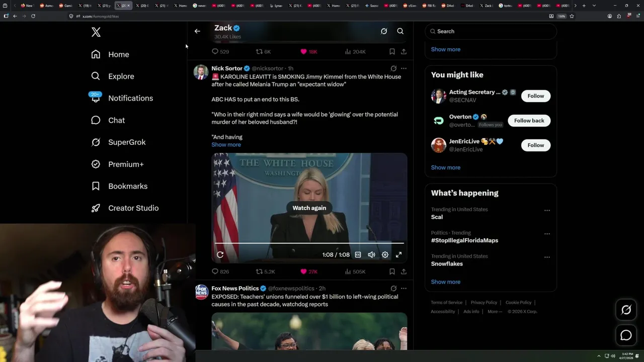Open floating chat messages button
The image size is (644, 362).
pos(626,335)
